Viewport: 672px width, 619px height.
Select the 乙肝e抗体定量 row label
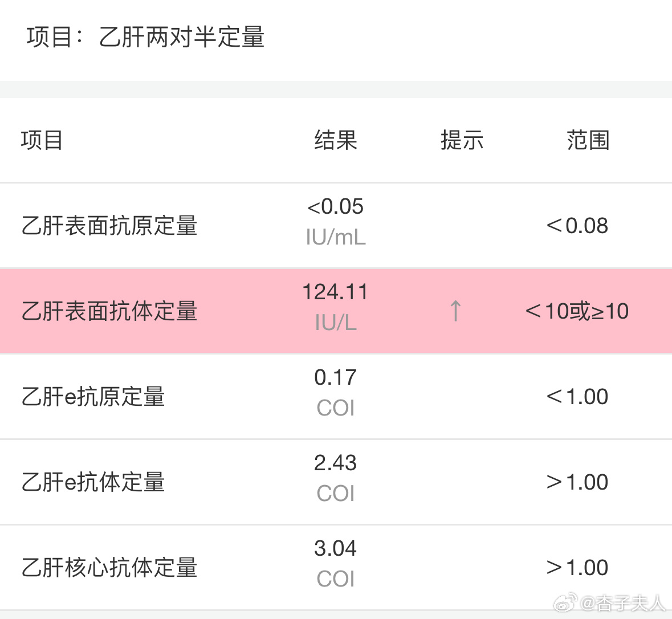[93, 482]
